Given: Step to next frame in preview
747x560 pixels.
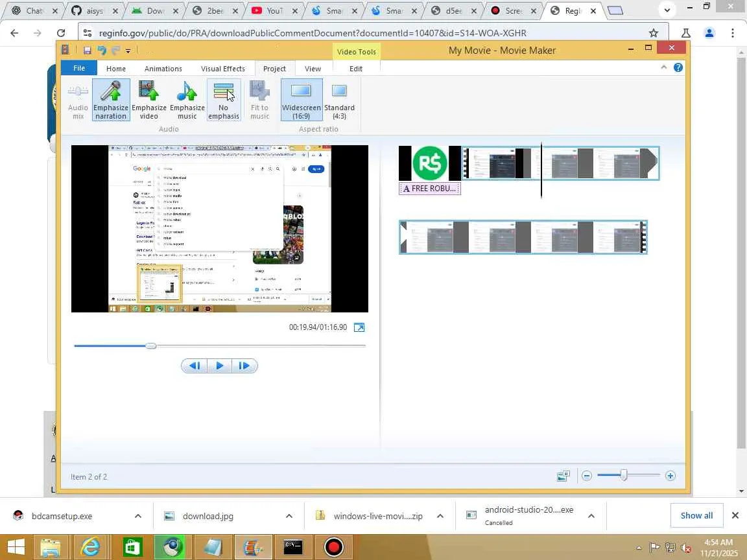Looking at the screenshot, I should point(244,366).
